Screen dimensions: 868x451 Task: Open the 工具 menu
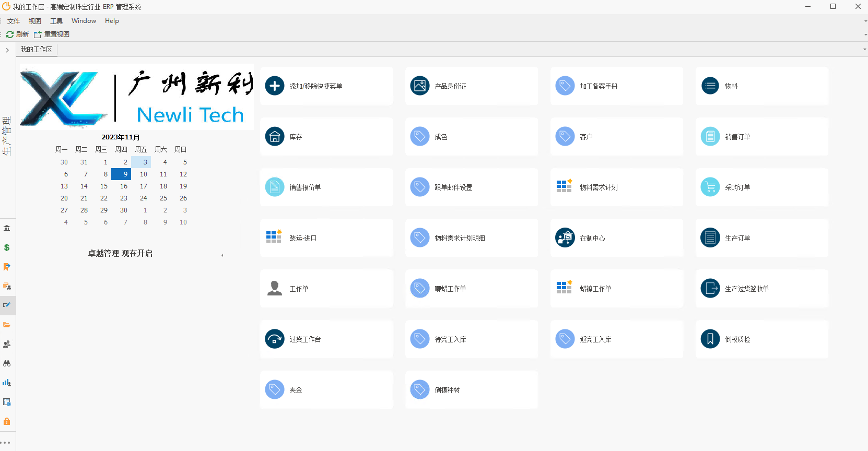(56, 21)
